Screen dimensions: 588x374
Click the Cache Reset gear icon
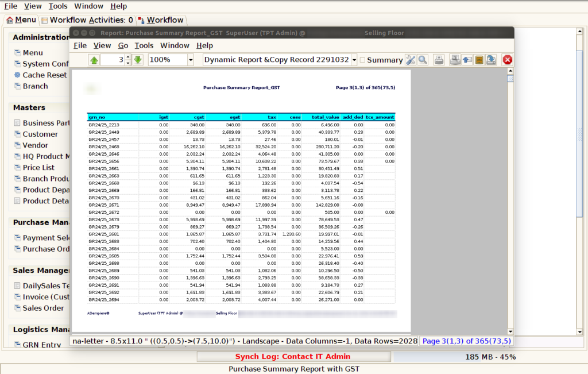[x=17, y=75]
